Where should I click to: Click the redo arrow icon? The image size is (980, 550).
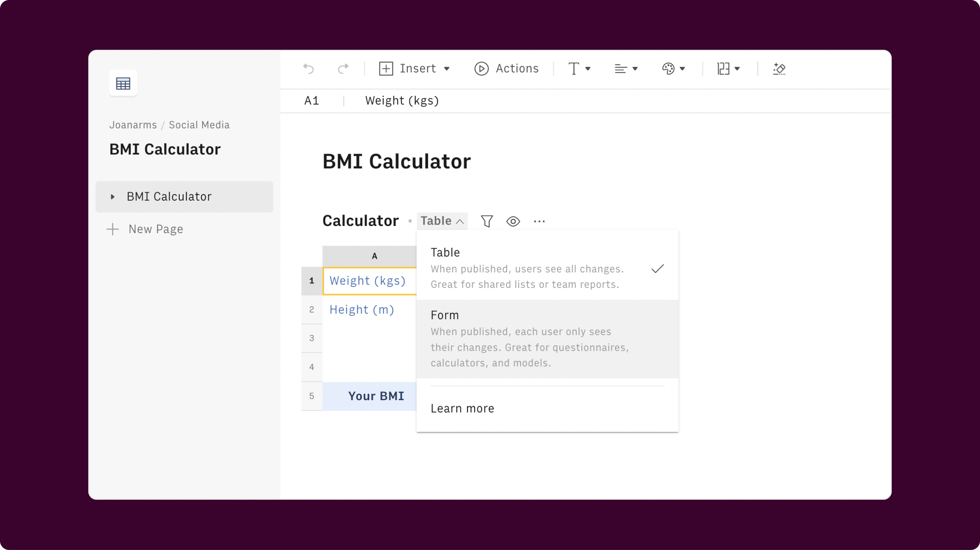click(343, 69)
